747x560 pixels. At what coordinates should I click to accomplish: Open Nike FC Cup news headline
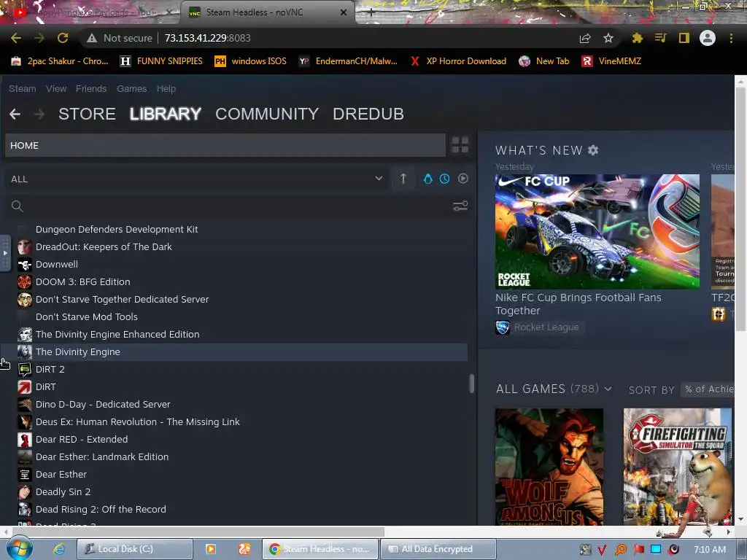pos(578,304)
